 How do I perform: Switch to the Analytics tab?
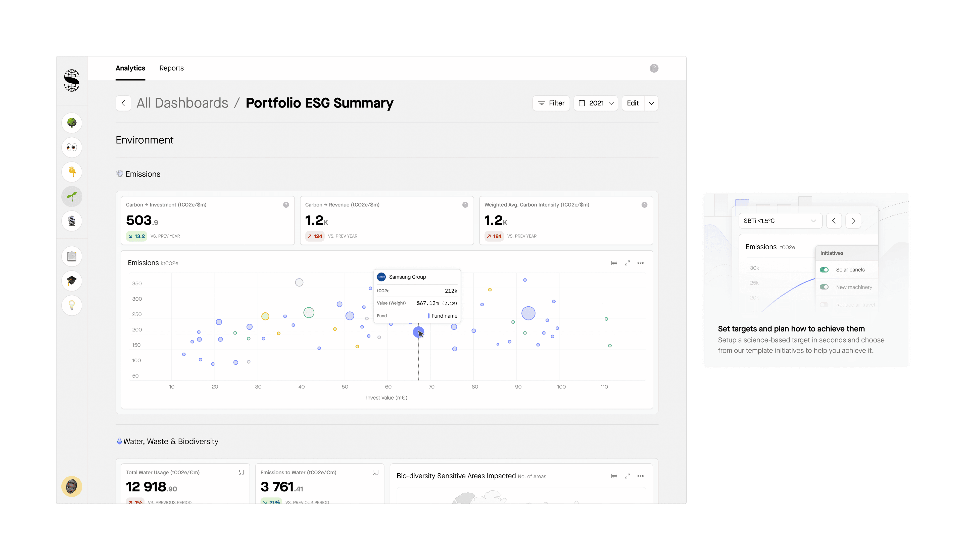[130, 68]
